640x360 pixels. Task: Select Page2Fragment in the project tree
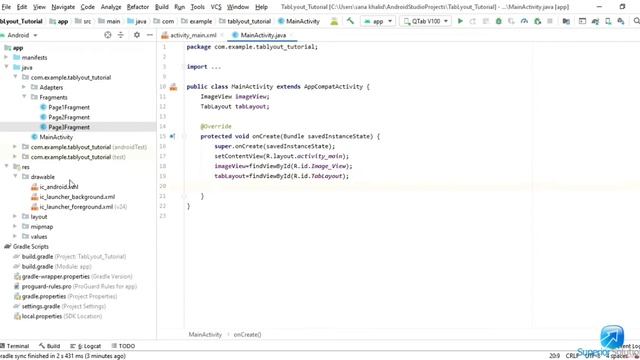pyautogui.click(x=69, y=117)
